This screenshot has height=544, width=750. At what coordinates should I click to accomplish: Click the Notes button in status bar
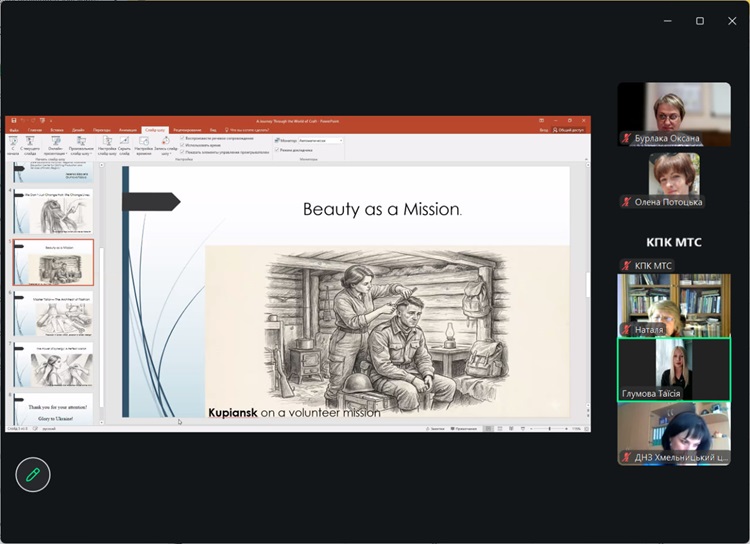435,428
